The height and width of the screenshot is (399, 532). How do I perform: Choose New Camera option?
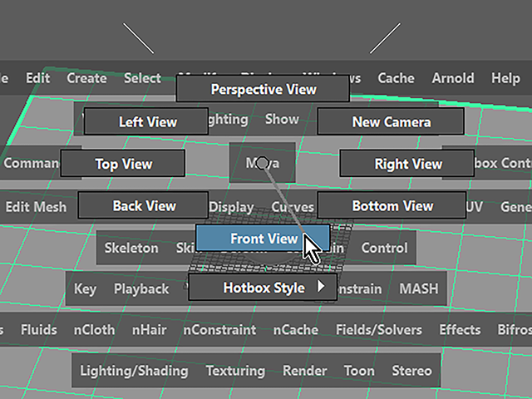point(391,122)
